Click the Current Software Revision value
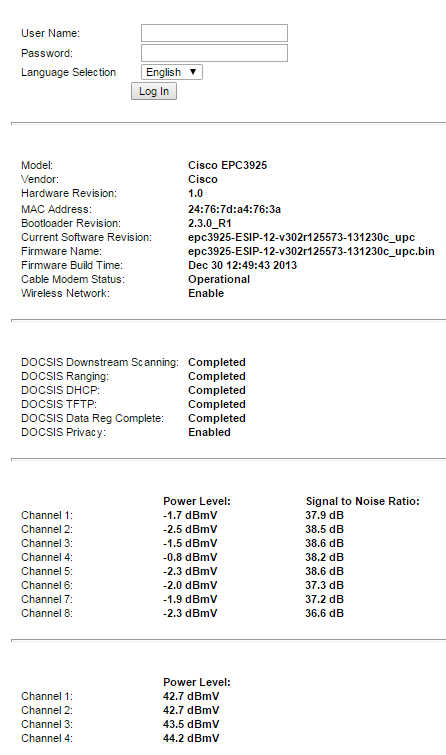 pyautogui.click(x=301, y=237)
